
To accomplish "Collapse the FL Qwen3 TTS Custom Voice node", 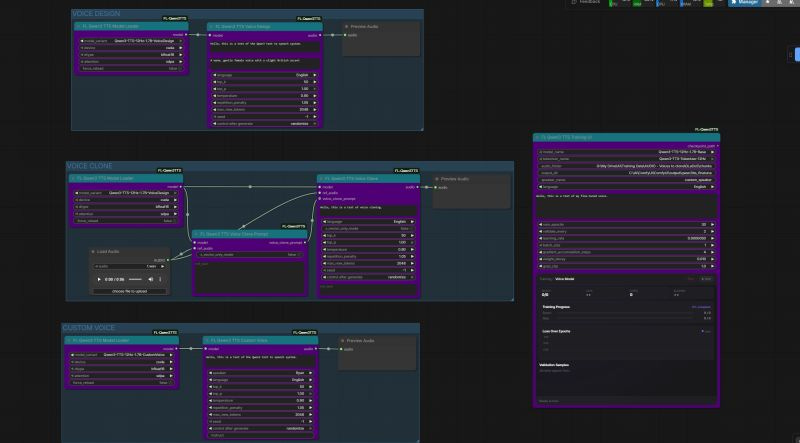I will click(207, 340).
